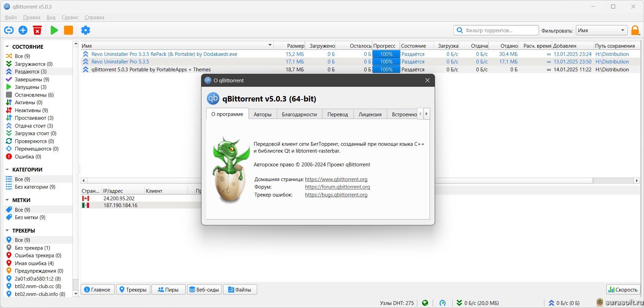This screenshot has width=644, height=308.
Task: Open the Правка menu
Action: pyautogui.click(x=32, y=17)
